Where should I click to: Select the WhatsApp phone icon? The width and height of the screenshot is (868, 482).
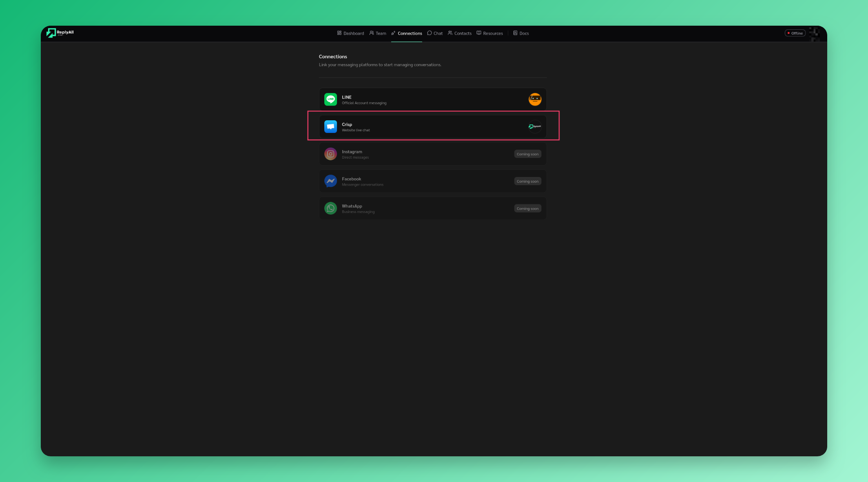pyautogui.click(x=330, y=208)
